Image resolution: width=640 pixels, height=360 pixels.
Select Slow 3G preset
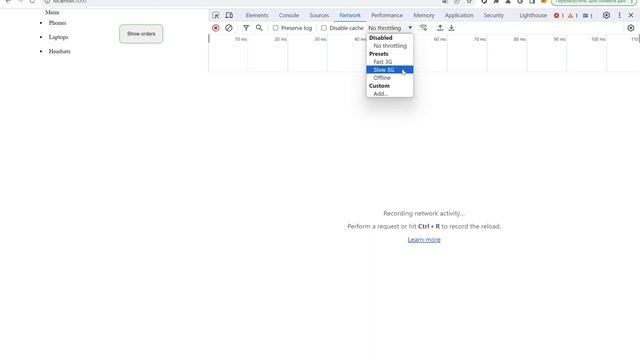pos(390,70)
